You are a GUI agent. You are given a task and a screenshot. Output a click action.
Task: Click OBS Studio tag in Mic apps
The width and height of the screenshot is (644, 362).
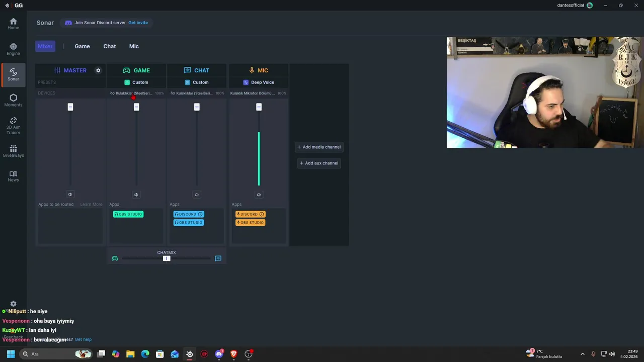(x=251, y=223)
